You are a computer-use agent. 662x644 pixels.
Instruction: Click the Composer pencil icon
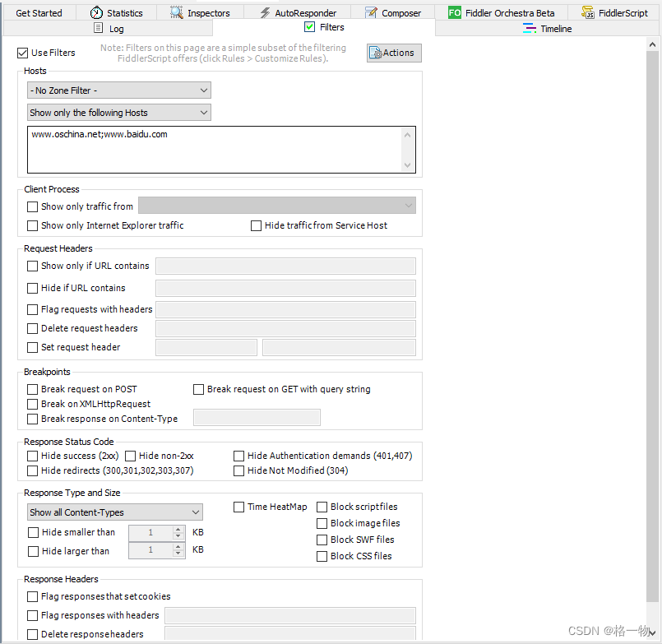371,12
